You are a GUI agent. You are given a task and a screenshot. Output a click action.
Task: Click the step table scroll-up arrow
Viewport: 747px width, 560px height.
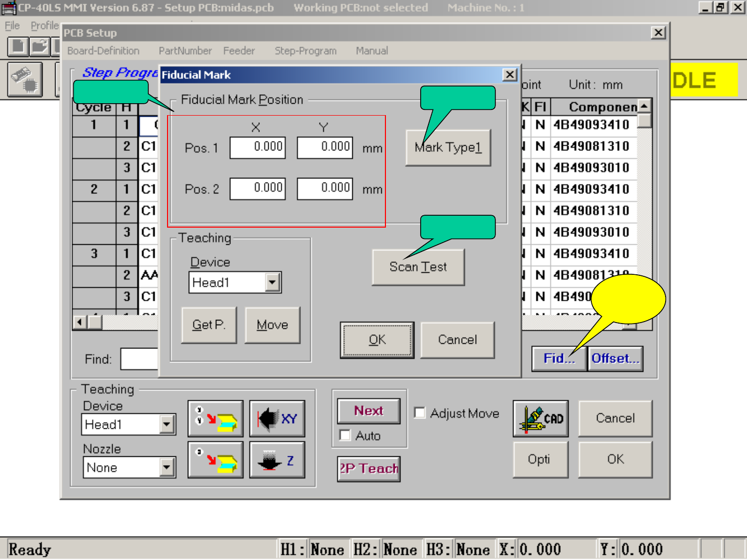click(x=644, y=106)
